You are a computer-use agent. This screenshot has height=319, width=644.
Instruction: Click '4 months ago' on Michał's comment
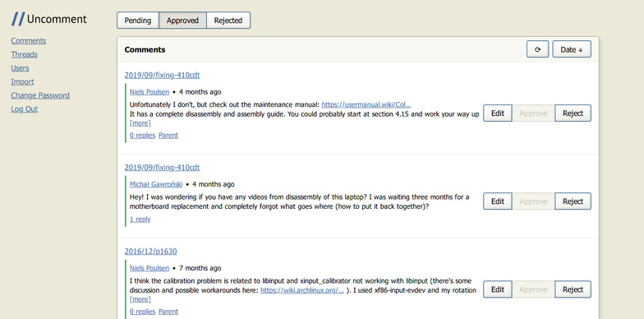click(214, 184)
